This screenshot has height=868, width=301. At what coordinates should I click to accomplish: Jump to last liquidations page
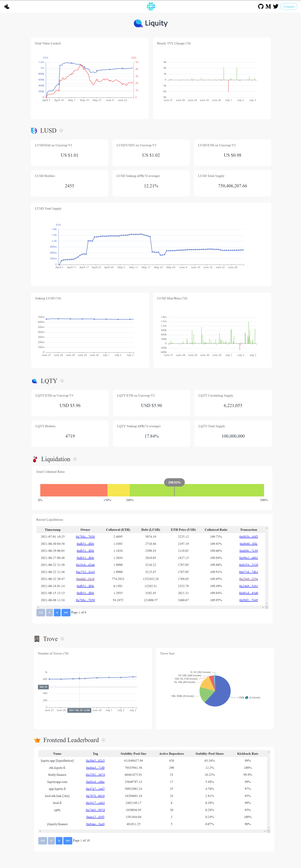coord(66,612)
